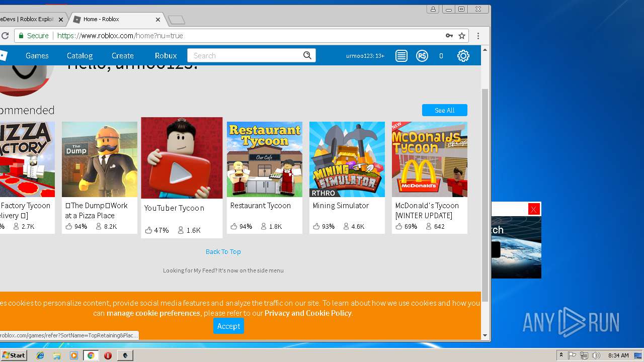644x362 pixels.
Task: Open Privacy and Cookie Policy link
Action: tap(308, 313)
